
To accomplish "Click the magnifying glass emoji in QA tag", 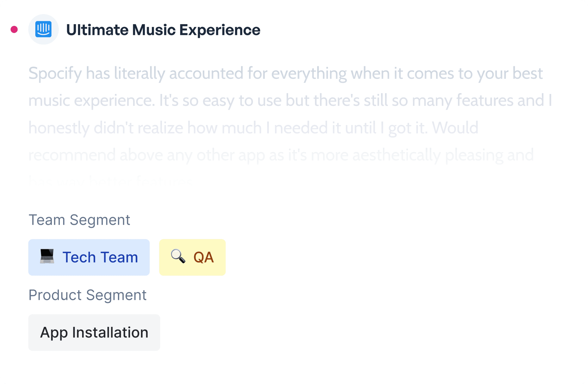I will click(178, 256).
